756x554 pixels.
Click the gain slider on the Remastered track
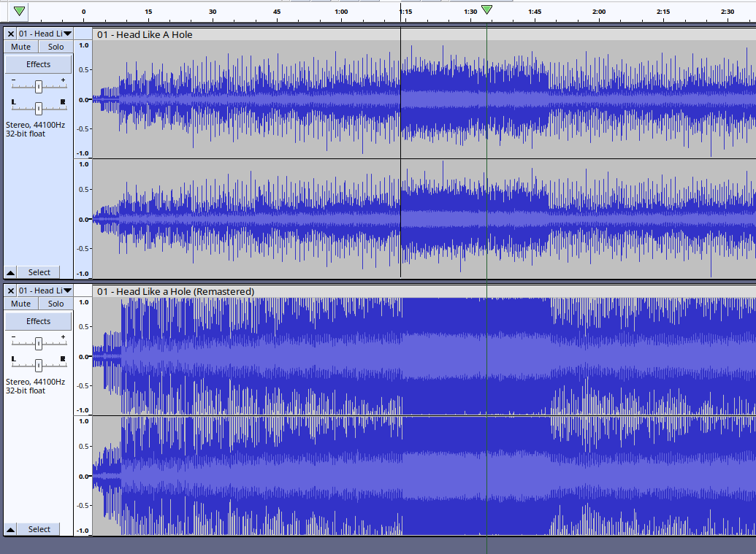tap(39, 343)
